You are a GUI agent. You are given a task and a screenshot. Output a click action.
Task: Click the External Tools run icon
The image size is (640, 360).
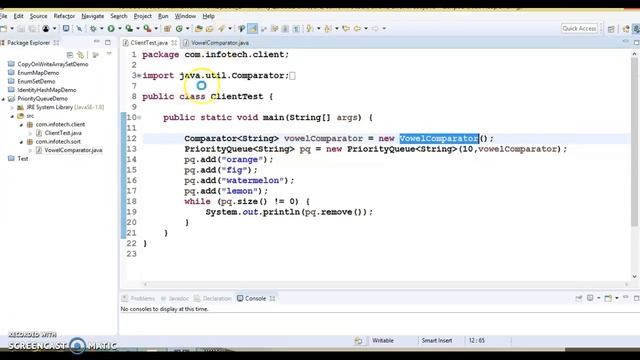click(147, 29)
